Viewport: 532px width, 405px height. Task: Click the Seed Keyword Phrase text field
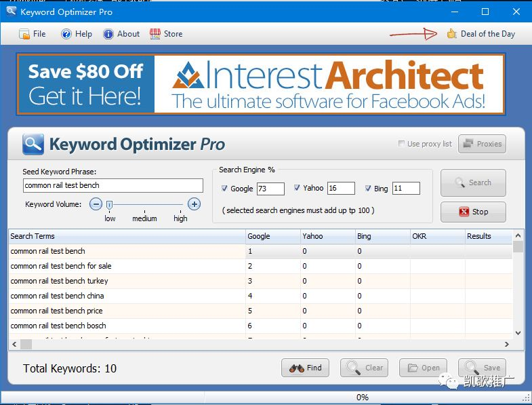(x=112, y=185)
